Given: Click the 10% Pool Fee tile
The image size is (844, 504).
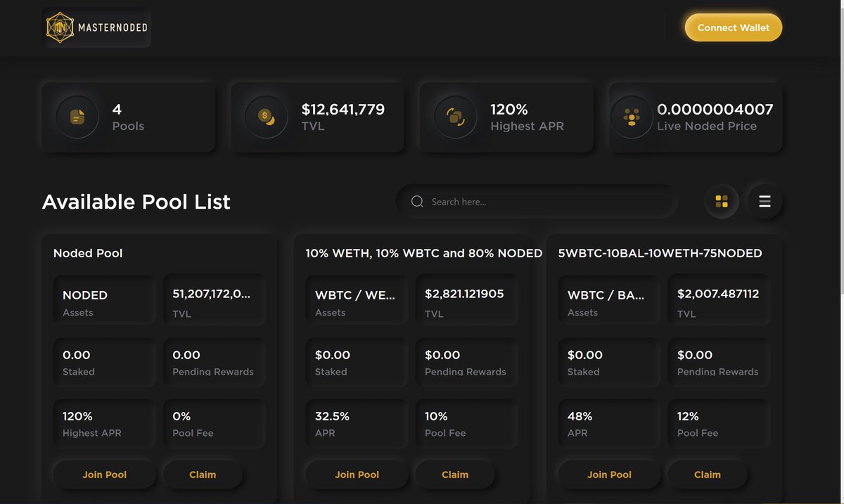Looking at the screenshot, I should [x=467, y=424].
